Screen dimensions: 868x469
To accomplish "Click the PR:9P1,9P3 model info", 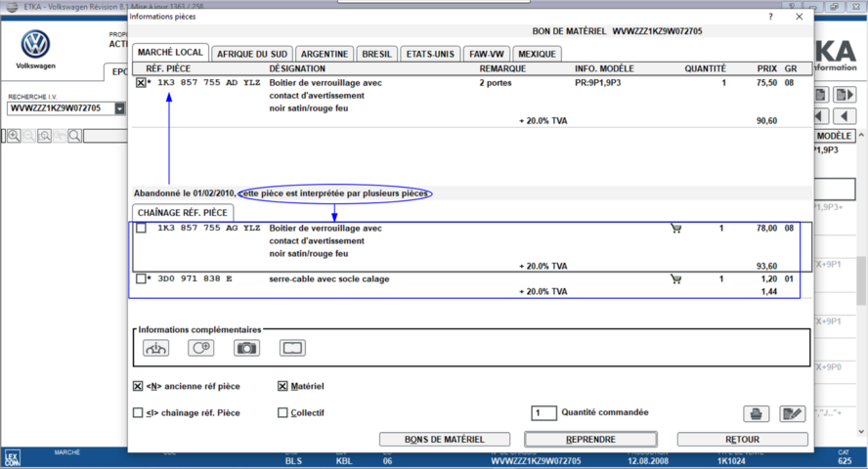I will tap(598, 82).
